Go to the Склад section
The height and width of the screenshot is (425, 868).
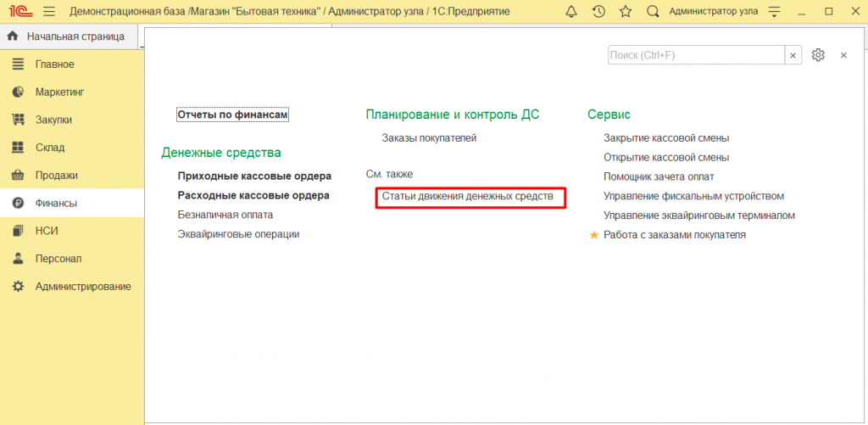click(x=49, y=148)
